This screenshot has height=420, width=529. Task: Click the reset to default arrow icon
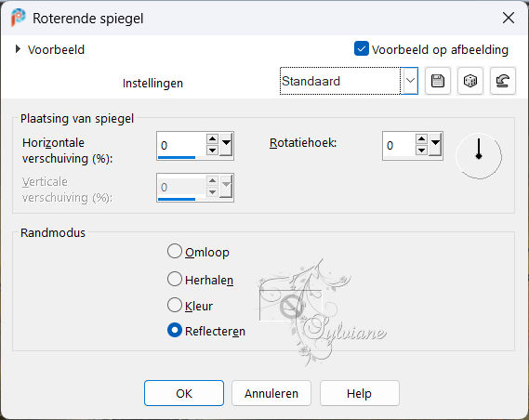(x=503, y=81)
